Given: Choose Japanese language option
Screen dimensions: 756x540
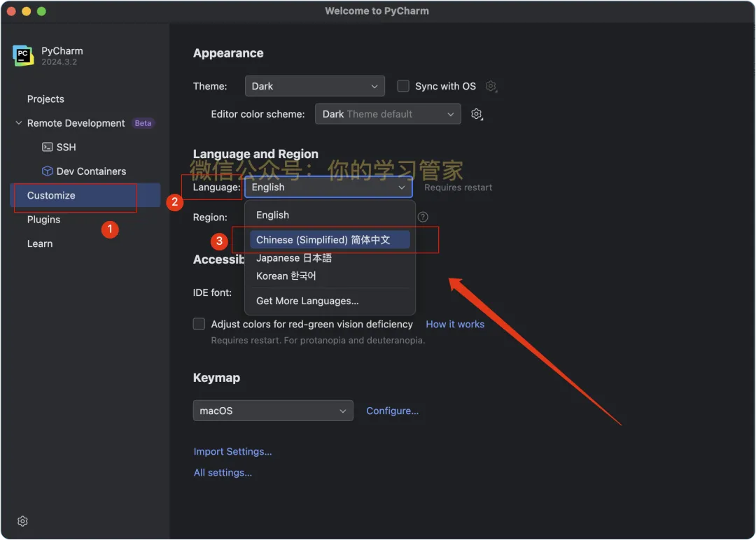Looking at the screenshot, I should (x=330, y=257).
